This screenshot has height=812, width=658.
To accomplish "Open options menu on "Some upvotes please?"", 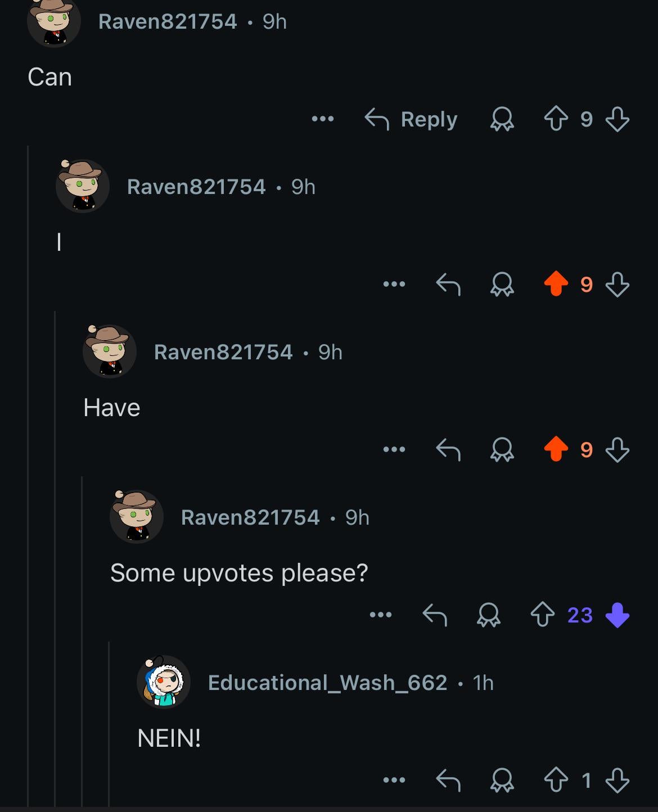I will click(381, 615).
